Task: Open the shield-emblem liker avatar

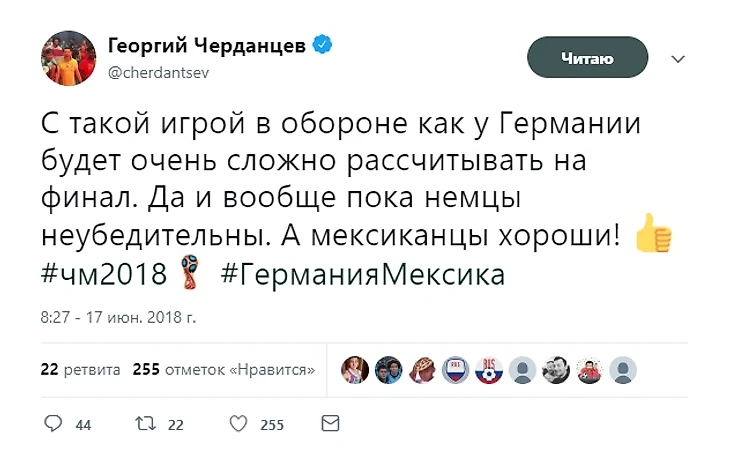Action: point(456,370)
